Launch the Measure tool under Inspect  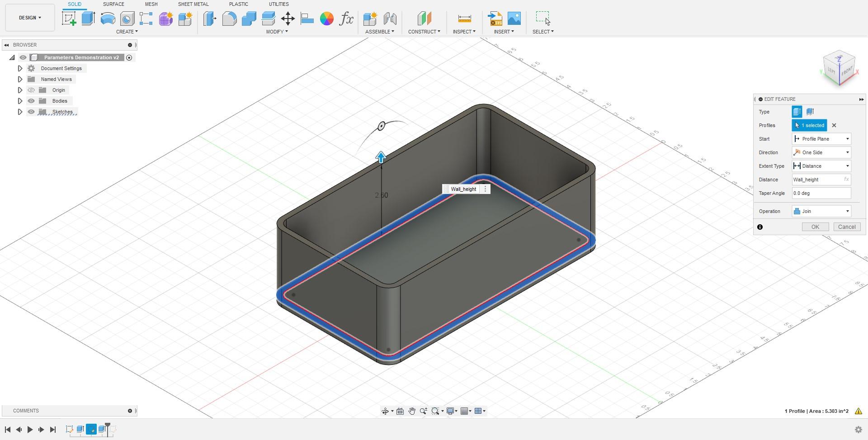pos(464,19)
